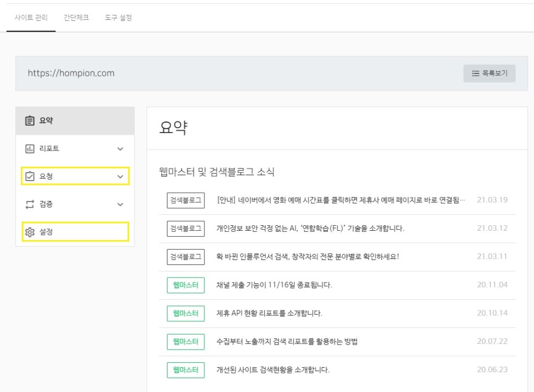Open the 인플루언서 검색 news post

tap(311, 257)
